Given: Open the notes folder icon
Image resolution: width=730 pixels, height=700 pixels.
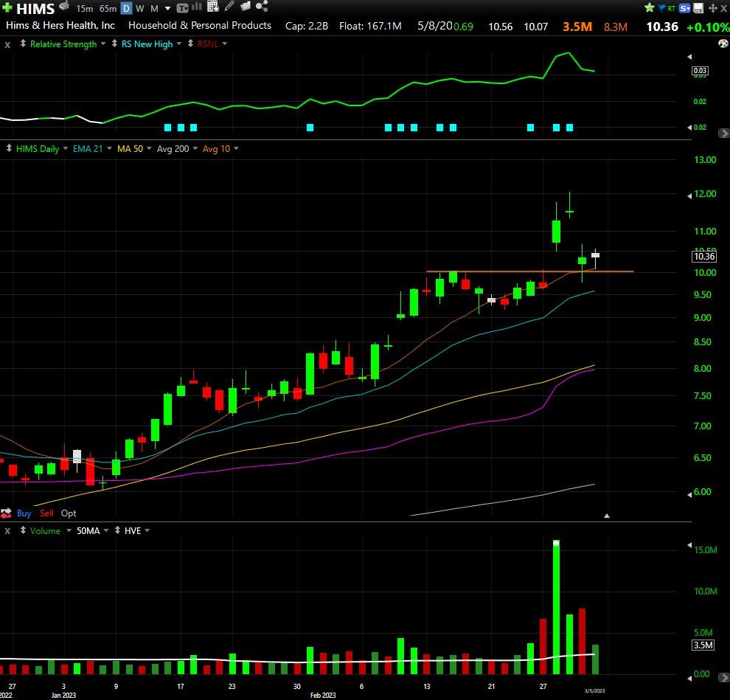Looking at the screenshot, I should (246, 6).
